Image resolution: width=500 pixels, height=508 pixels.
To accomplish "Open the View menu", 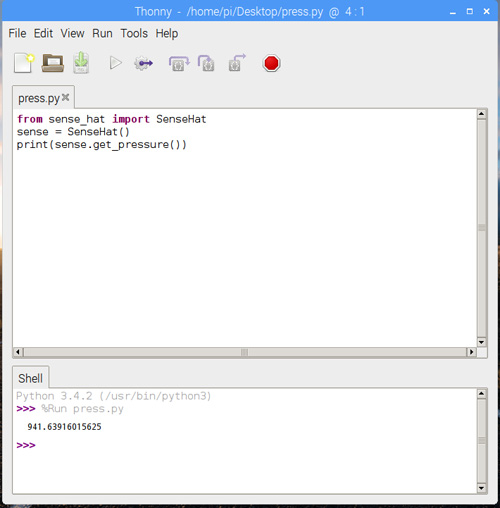I will pos(72,33).
